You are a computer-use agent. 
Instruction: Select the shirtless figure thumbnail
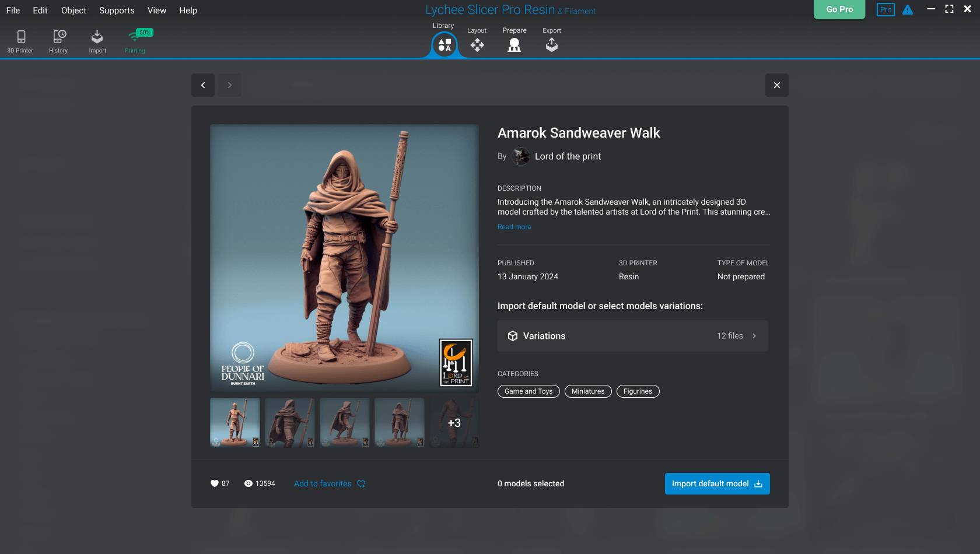point(235,423)
